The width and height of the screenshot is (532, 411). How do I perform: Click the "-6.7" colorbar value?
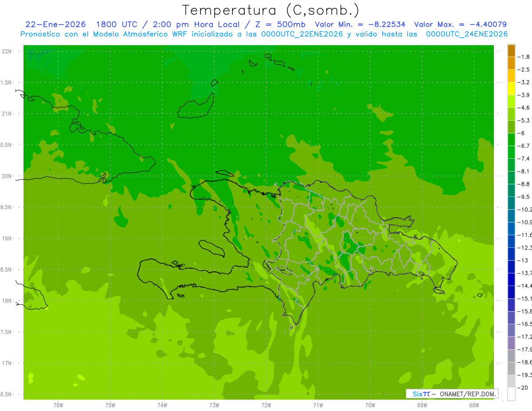click(524, 146)
